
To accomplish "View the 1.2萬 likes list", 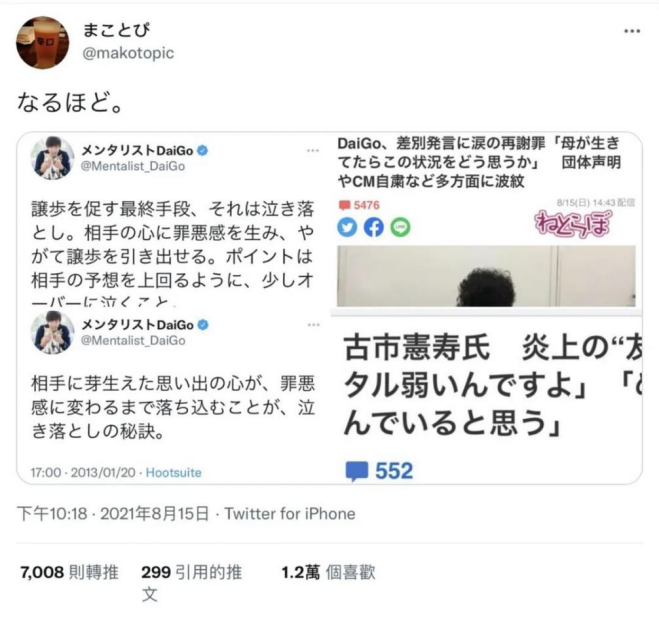I will tap(328, 572).
